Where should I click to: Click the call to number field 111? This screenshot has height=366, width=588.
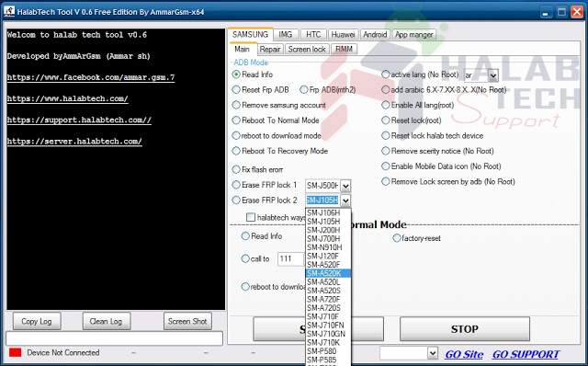pyautogui.click(x=290, y=259)
